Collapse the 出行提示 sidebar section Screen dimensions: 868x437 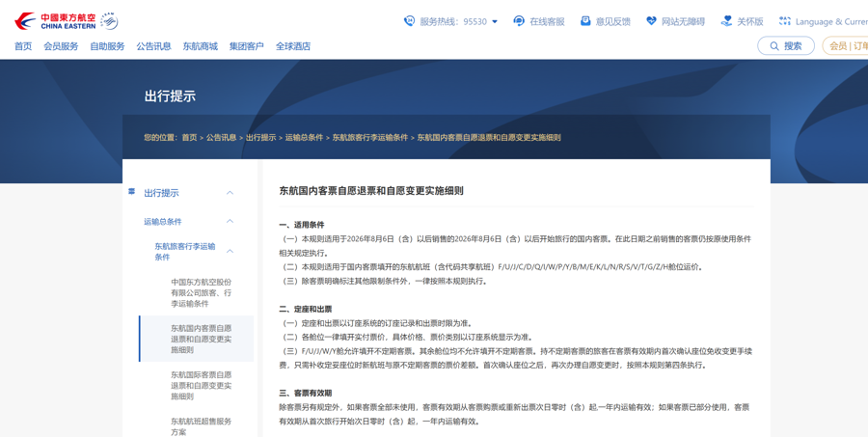pos(230,193)
